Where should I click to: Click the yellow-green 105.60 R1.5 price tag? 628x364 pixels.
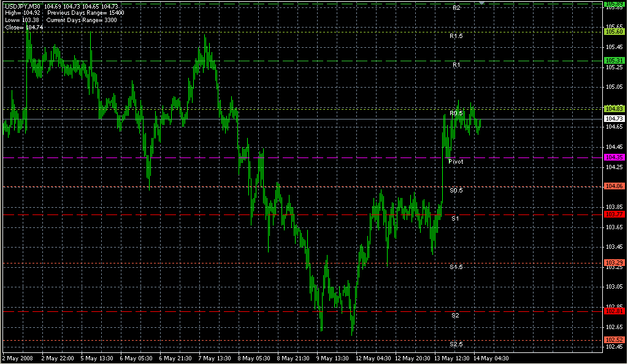click(x=615, y=31)
